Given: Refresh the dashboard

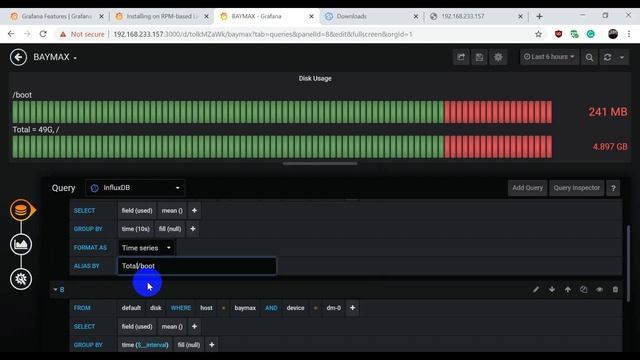Looking at the screenshot, I should coord(607,57).
